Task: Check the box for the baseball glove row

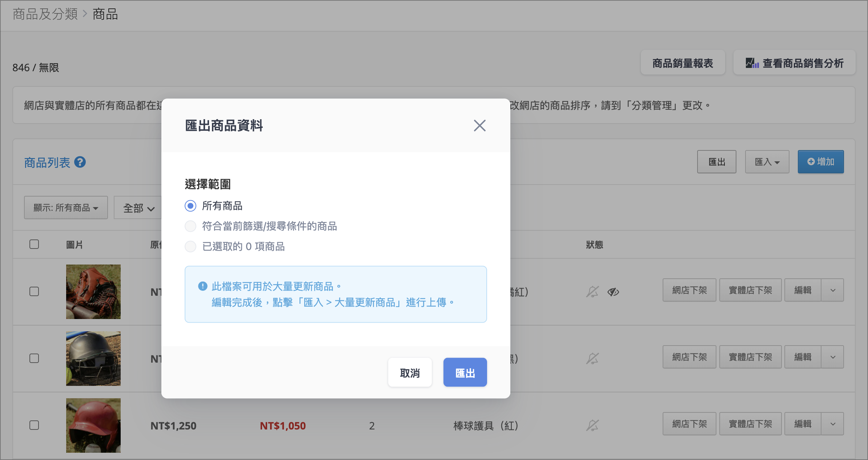Action: pyautogui.click(x=34, y=291)
